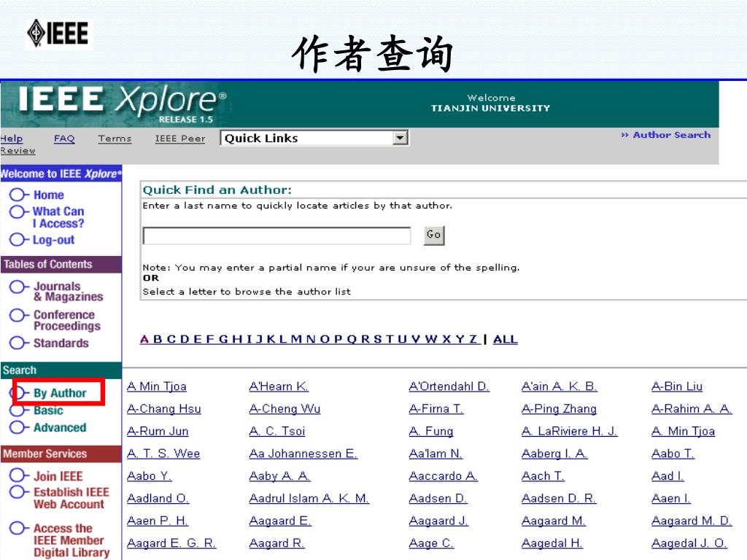Browse authors starting with letter Z

473,340
